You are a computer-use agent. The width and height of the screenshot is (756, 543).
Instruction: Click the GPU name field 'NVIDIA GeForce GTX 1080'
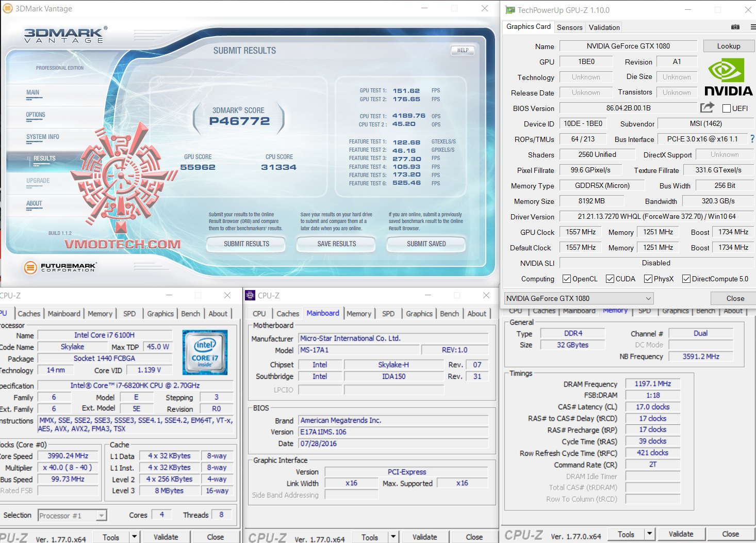click(x=628, y=46)
